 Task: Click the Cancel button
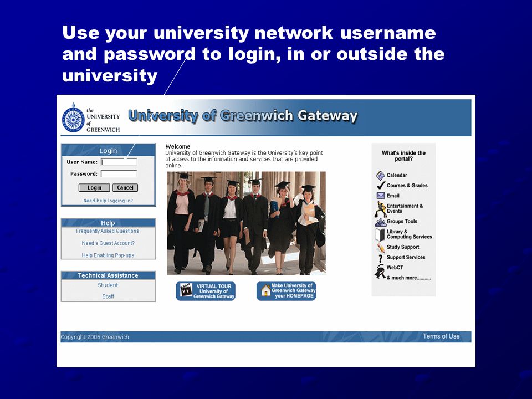tap(125, 188)
